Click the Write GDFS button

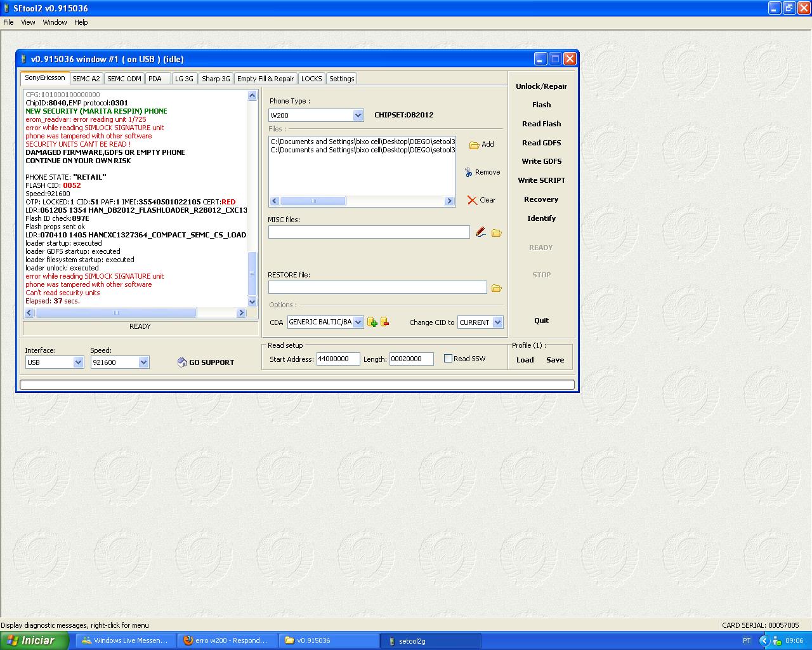[x=541, y=161]
